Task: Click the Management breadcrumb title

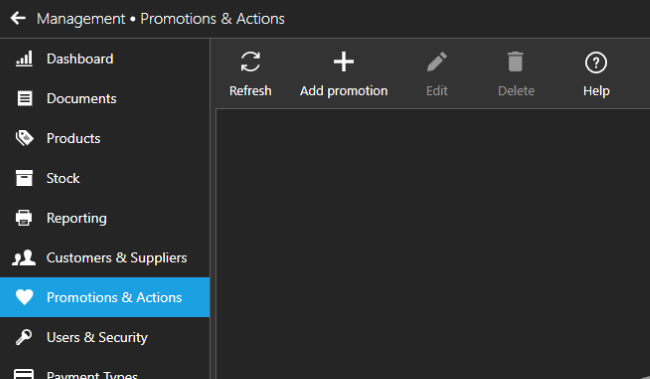Action: (81, 19)
